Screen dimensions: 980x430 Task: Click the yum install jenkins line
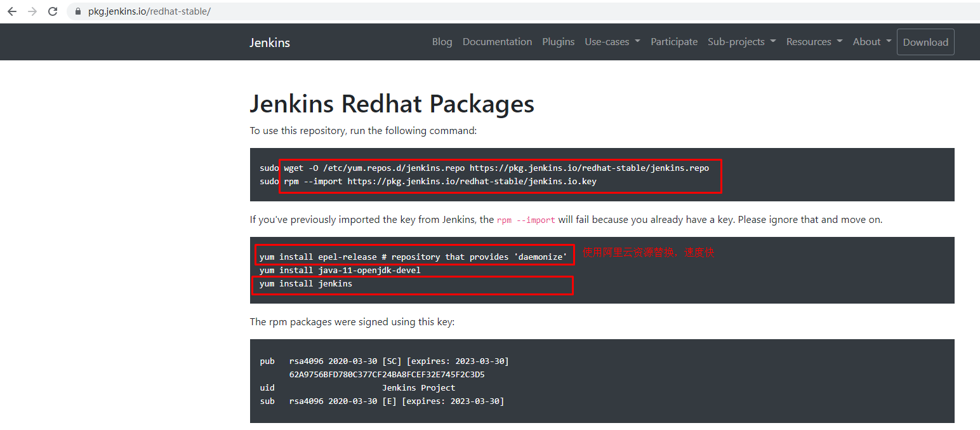[x=305, y=284]
